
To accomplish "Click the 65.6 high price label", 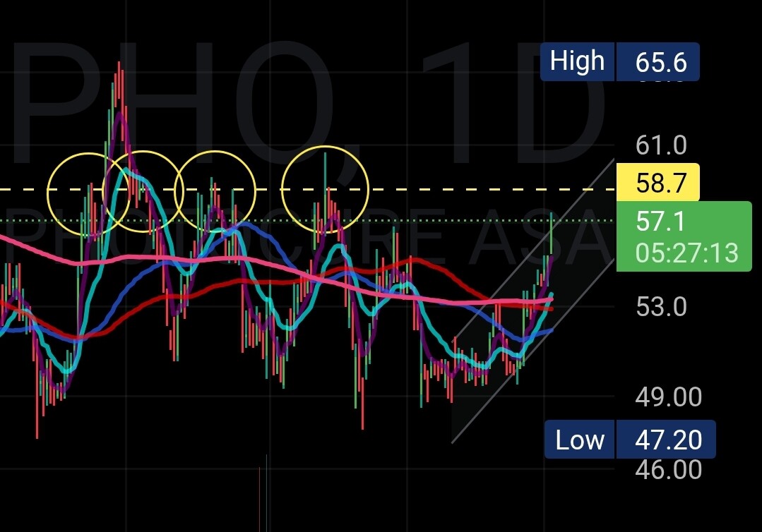I will (x=658, y=61).
